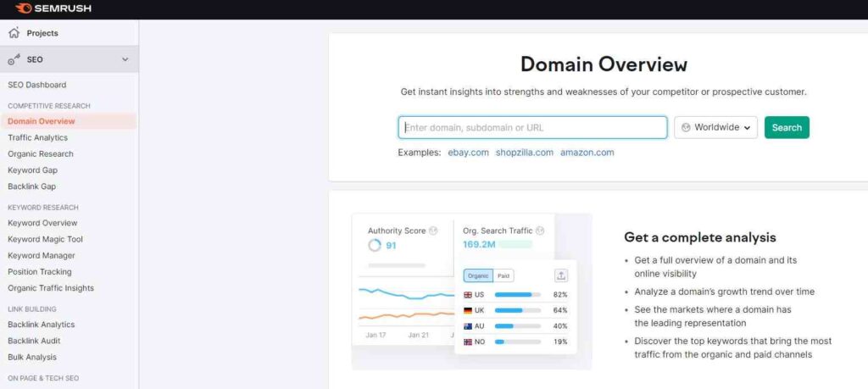This screenshot has width=868, height=389.
Task: Click the LINK BUILDING section label
Action: 32,309
